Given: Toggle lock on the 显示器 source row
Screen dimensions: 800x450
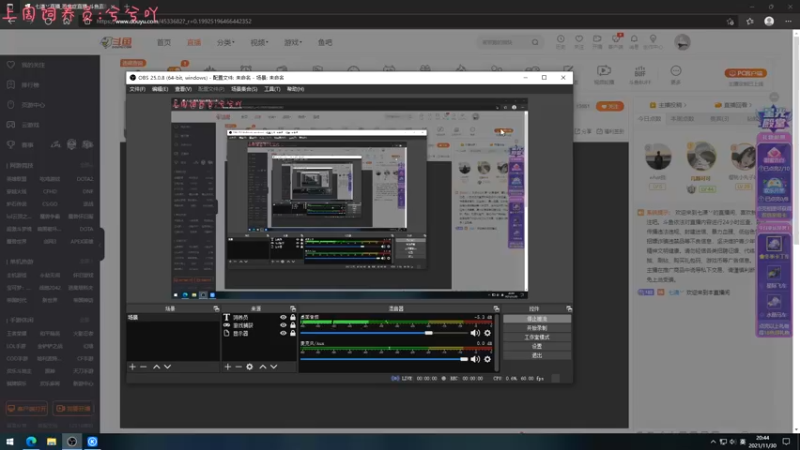Looking at the screenshot, I should click(293, 333).
